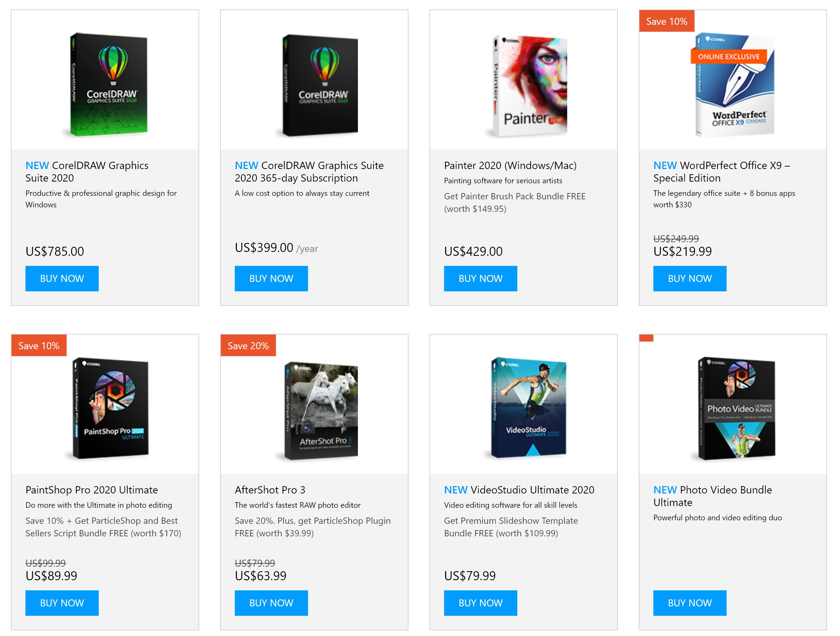Buy Painter 2020 for US$429.00
The image size is (840, 636).
480,278
